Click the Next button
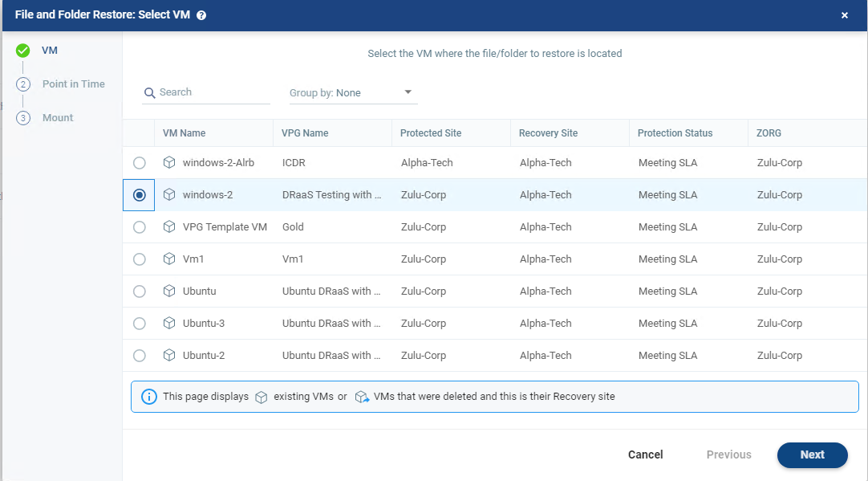Image resolution: width=868 pixels, height=481 pixels. 812,455
